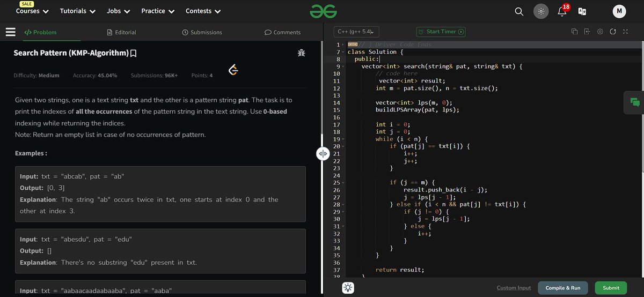Screen dimensions: 644x297
Task: Collapse the if block fold at line 20
Action: pos(343,146)
